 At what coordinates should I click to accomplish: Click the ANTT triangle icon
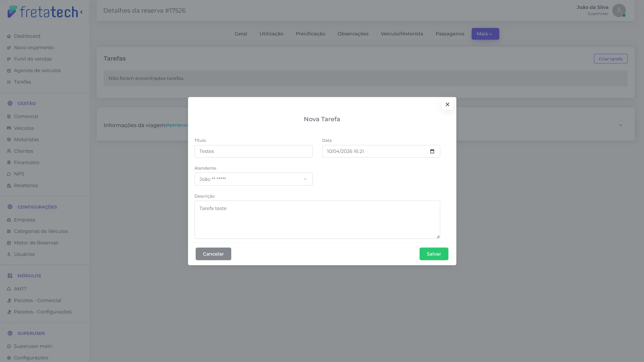point(9,289)
